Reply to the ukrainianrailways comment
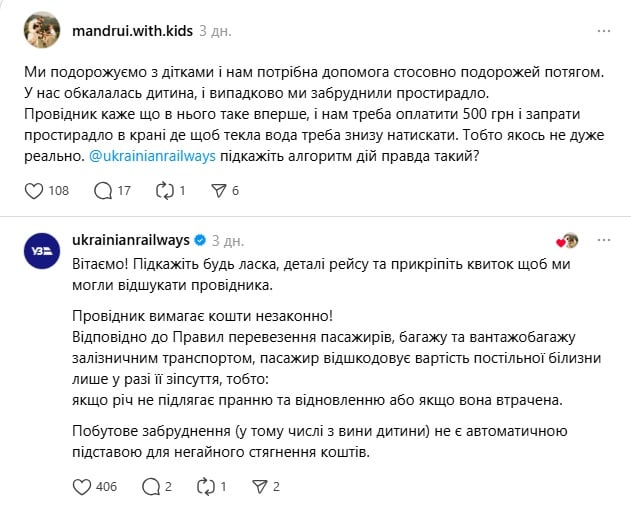The height and width of the screenshot is (511, 631). point(152,487)
